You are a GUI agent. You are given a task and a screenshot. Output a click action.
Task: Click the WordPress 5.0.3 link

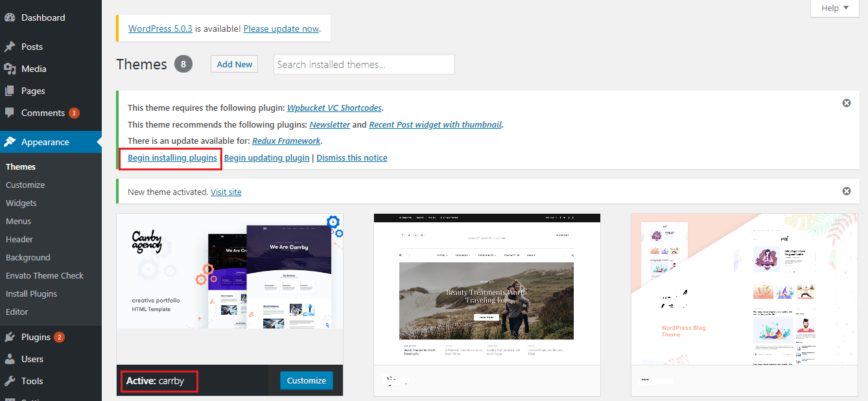(x=160, y=29)
